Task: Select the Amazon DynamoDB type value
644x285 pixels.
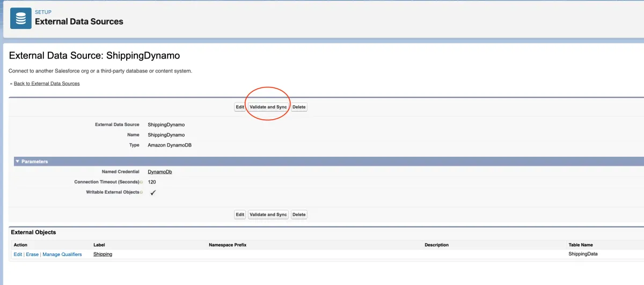Action: (169, 145)
